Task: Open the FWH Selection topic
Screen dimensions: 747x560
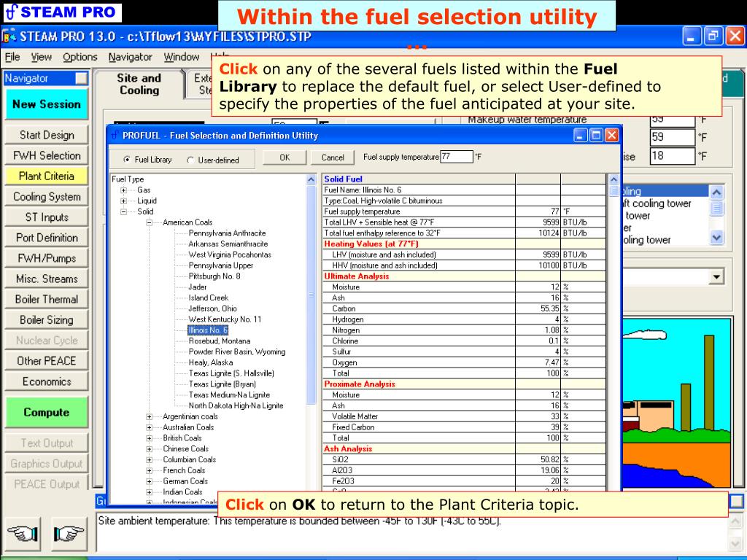Action: 47,156
